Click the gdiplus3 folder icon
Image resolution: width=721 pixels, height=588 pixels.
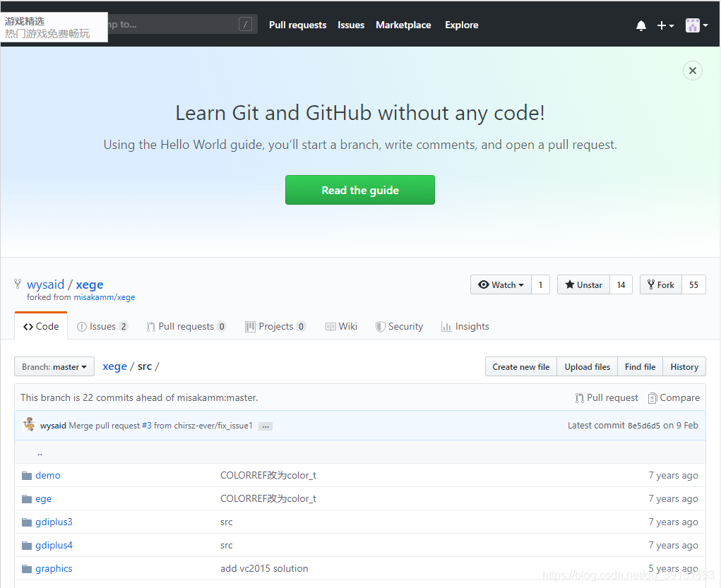pos(27,522)
